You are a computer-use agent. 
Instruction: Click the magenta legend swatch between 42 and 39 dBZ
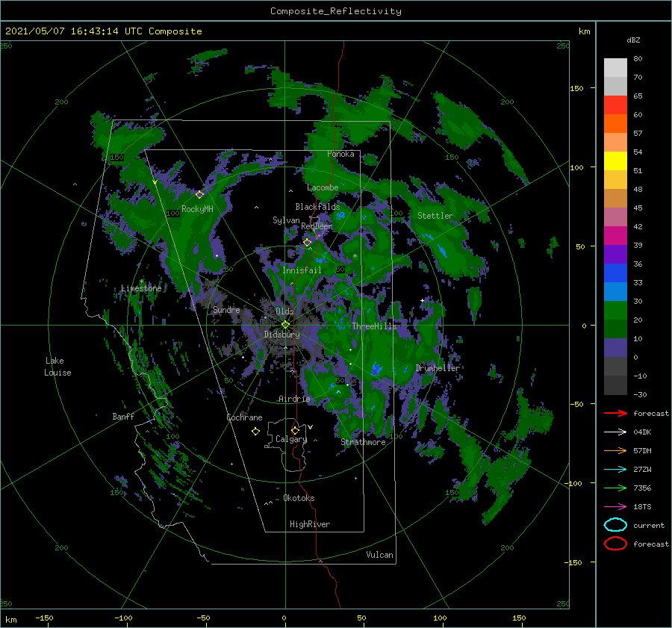click(x=615, y=236)
